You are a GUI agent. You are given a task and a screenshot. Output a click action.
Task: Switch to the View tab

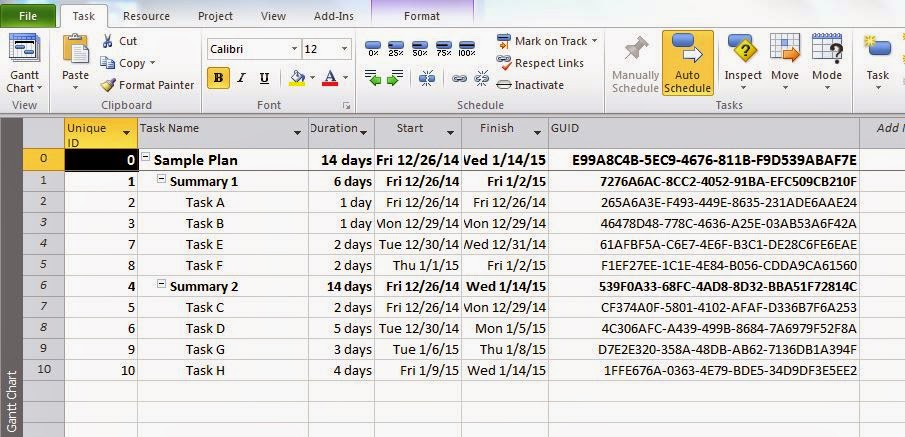point(273,16)
